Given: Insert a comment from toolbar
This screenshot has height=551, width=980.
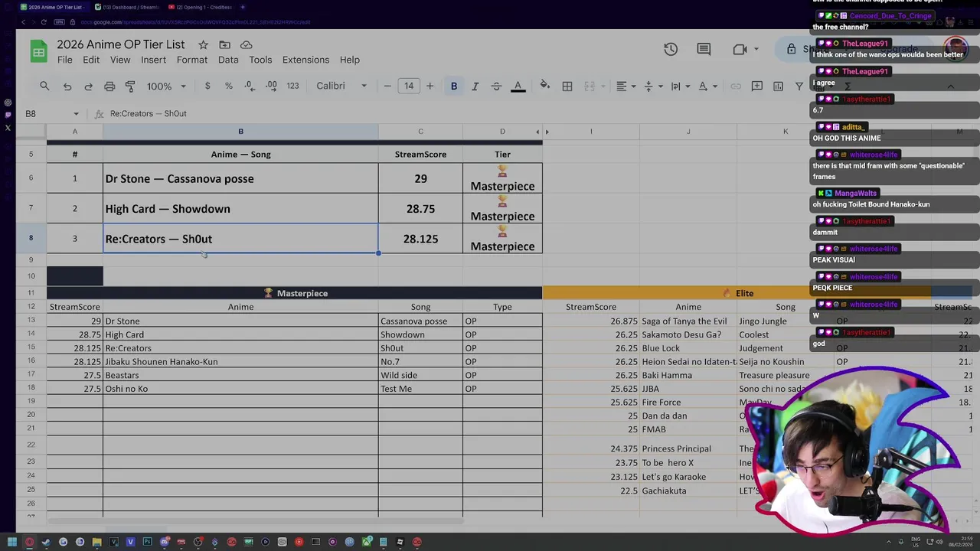Looking at the screenshot, I should (757, 86).
